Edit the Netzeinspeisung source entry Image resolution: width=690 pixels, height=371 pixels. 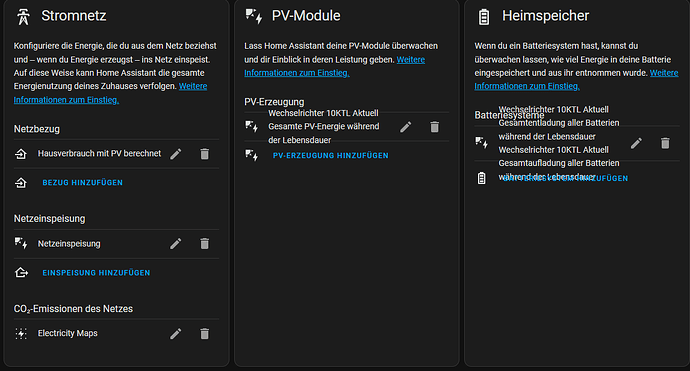(x=176, y=244)
